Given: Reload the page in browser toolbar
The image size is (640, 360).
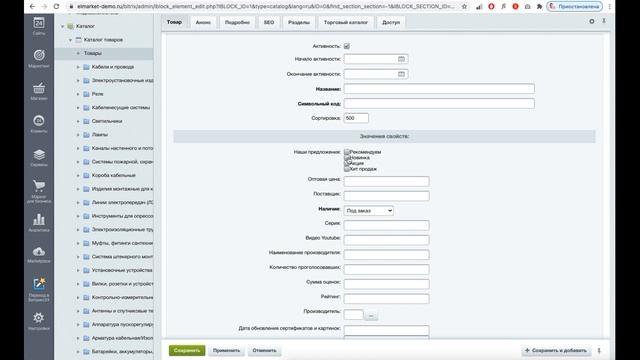Looking at the screenshot, I should (56, 7).
